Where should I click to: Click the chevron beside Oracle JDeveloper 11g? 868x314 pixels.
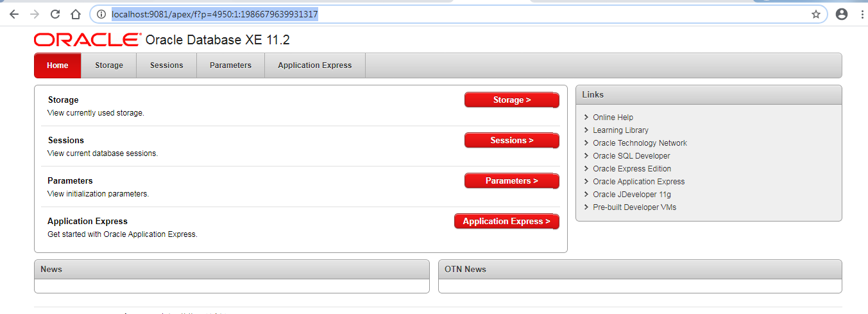[586, 195]
